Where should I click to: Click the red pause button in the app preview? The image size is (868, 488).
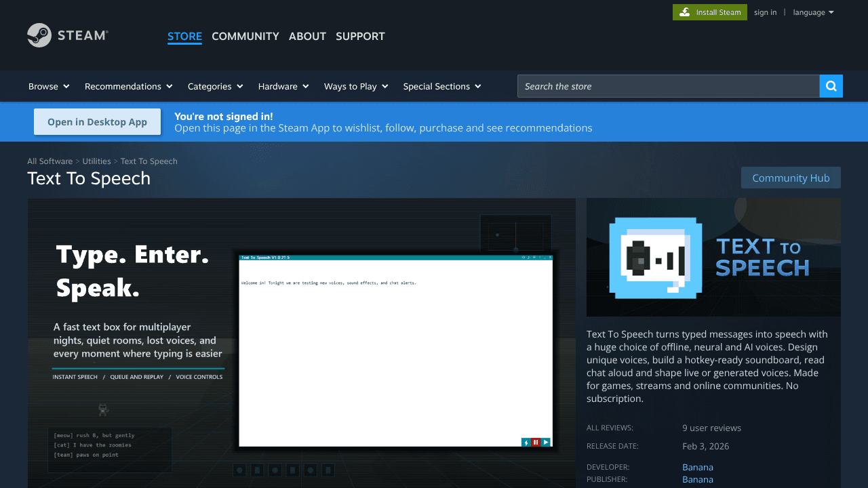[x=536, y=443]
